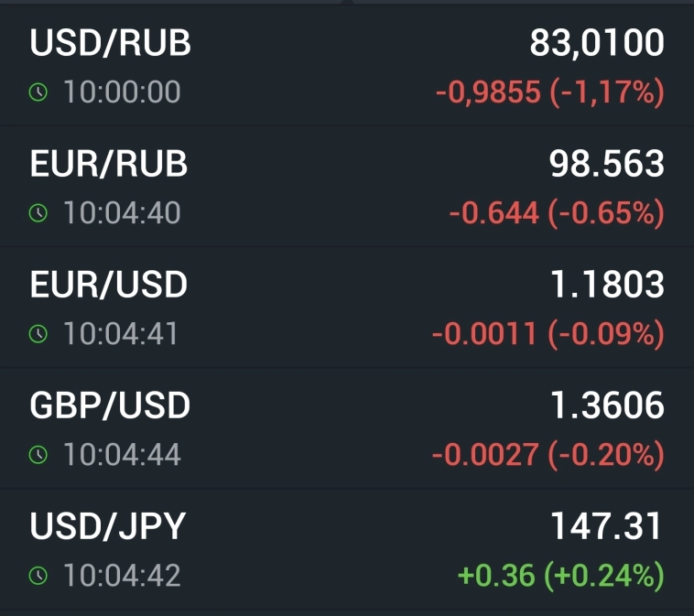Viewport: 694px width, 616px height.
Task: Click the EUR/RUB quote 98.563
Action: tap(606, 164)
